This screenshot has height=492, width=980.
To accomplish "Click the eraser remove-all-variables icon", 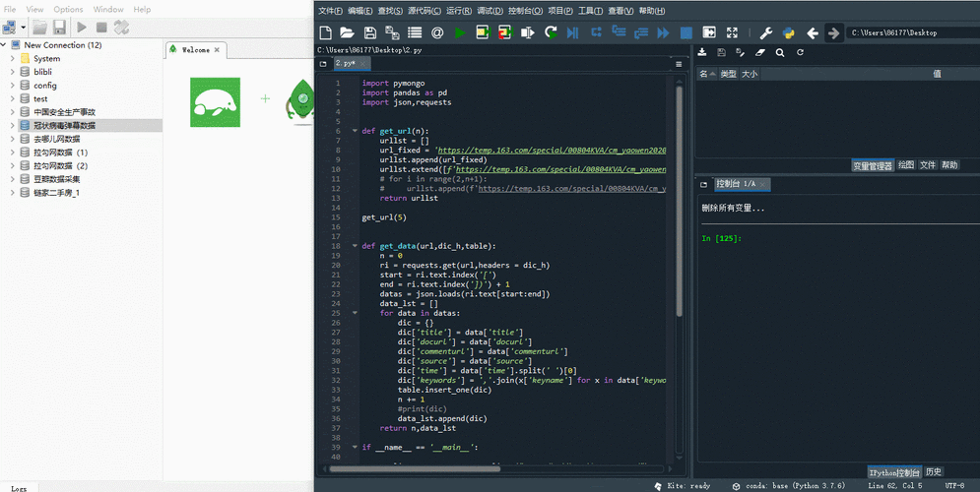I will point(760,52).
